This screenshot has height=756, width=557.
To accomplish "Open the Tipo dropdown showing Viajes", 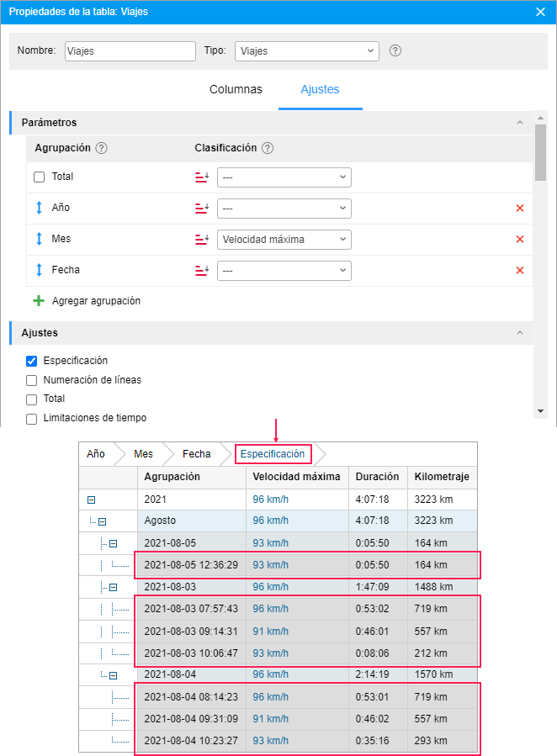I will point(307,51).
